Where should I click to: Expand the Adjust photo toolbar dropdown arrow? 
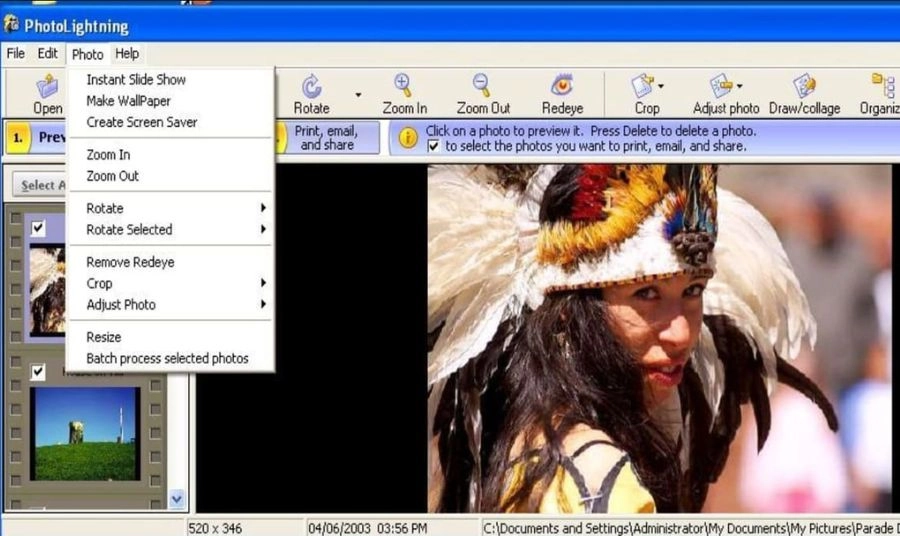(739, 87)
